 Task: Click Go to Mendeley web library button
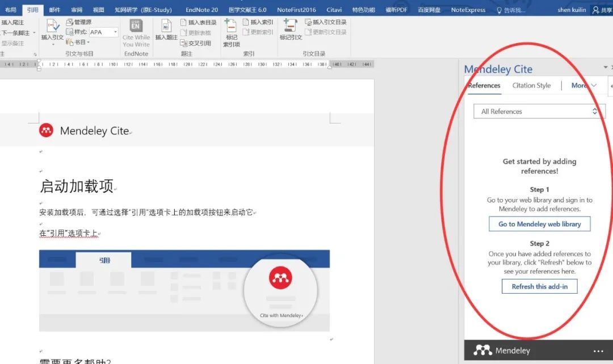pyautogui.click(x=540, y=224)
